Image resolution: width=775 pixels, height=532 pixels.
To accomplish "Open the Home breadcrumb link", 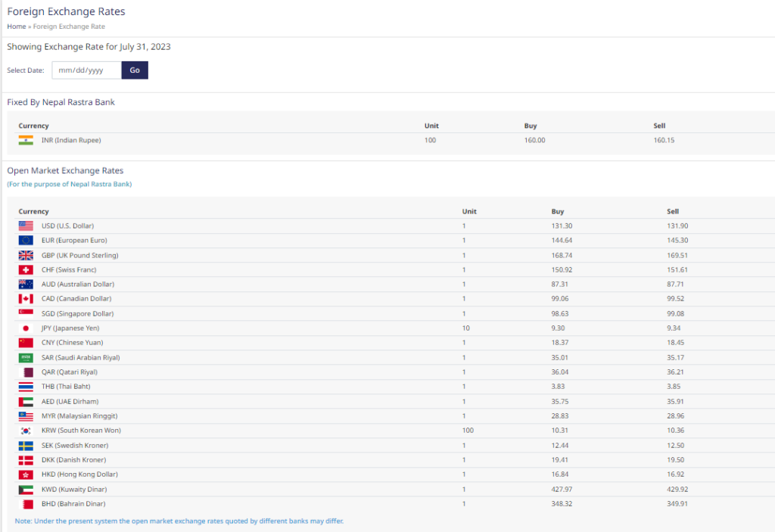I will (x=16, y=26).
